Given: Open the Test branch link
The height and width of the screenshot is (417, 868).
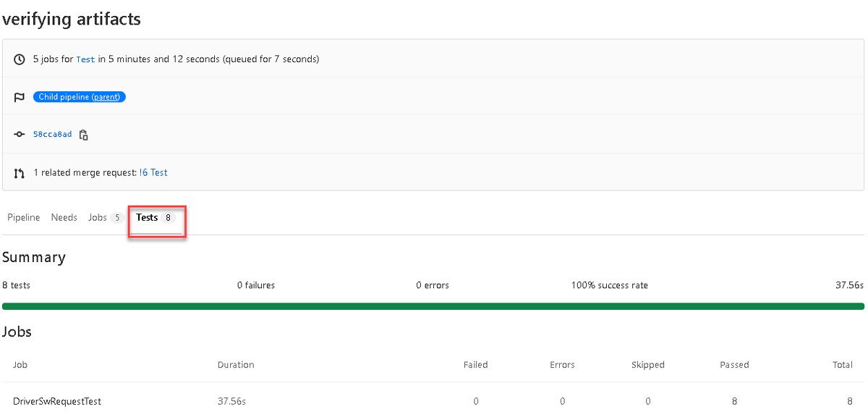Looking at the screenshot, I should (85, 59).
